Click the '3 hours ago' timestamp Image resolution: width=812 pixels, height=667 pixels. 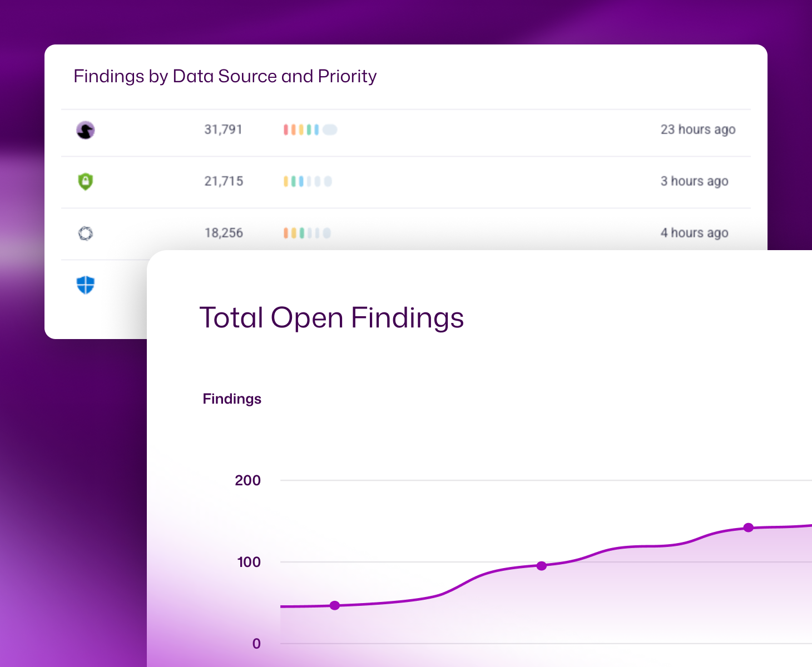[694, 182]
